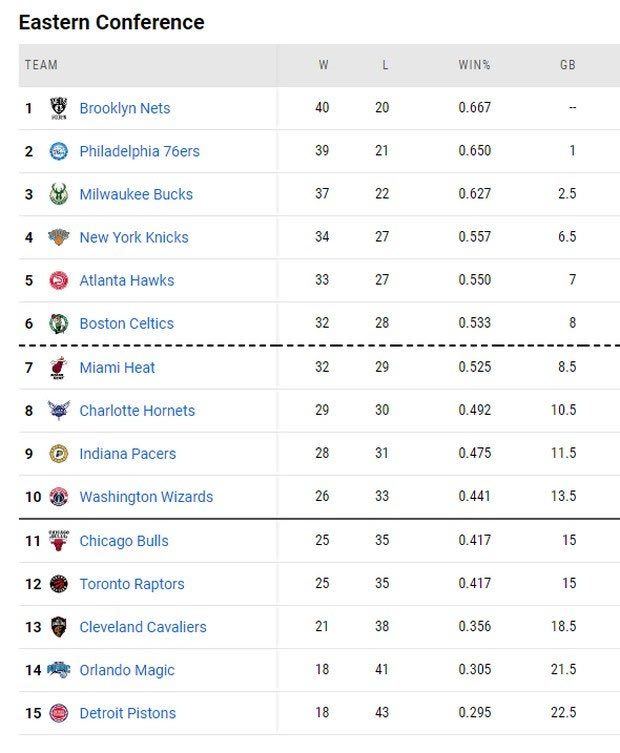This screenshot has width=620, height=753.
Task: Click the TEAM column header
Action: (42, 65)
